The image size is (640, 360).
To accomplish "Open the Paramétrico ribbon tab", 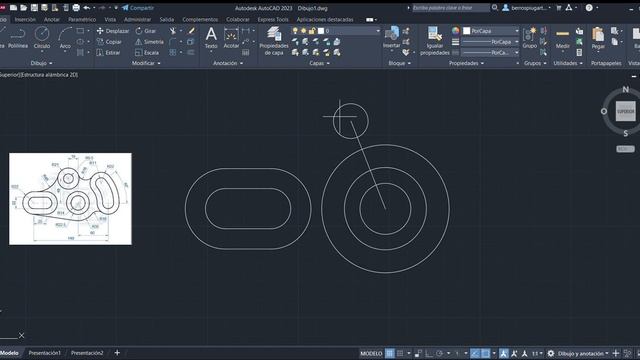I will pyautogui.click(x=82, y=19).
